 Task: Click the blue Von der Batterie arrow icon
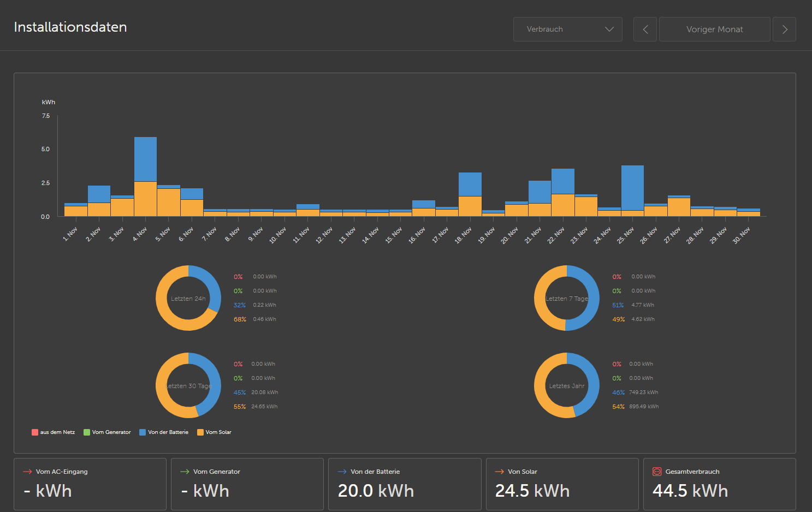click(342, 472)
